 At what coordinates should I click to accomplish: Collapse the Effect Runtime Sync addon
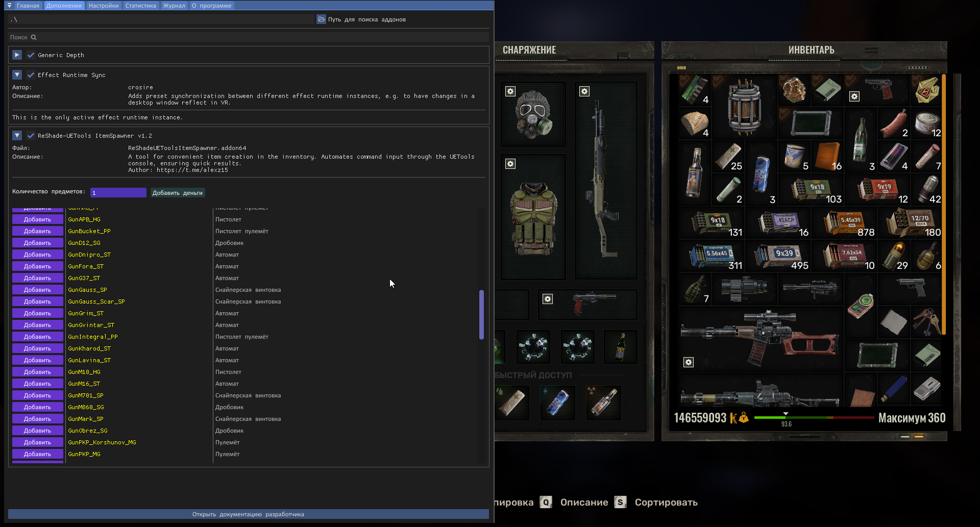tap(17, 75)
